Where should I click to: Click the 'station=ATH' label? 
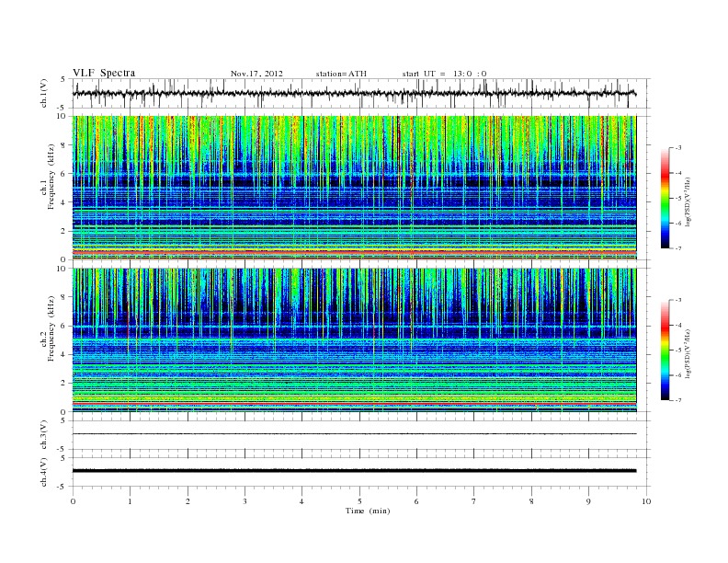[x=341, y=74]
